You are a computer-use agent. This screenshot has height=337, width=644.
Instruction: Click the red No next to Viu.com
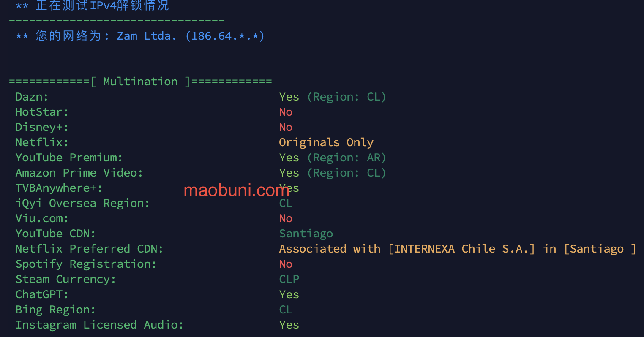coord(286,218)
